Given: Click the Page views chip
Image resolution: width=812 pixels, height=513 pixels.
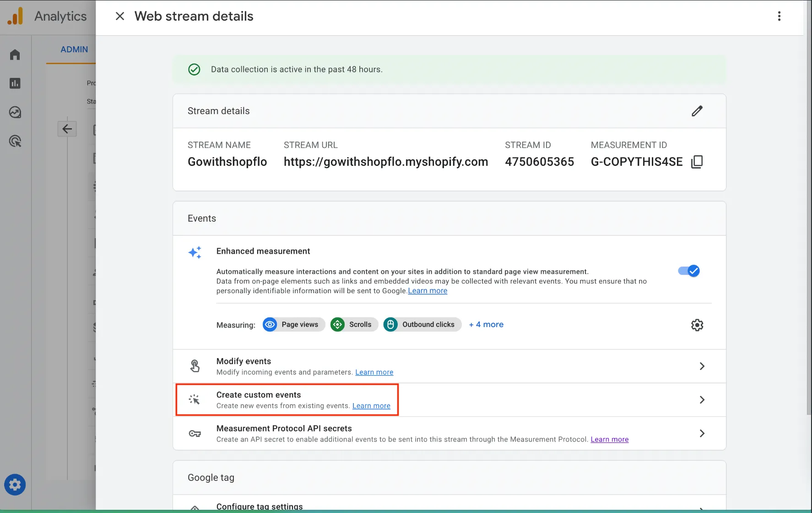Looking at the screenshot, I should click(x=294, y=325).
